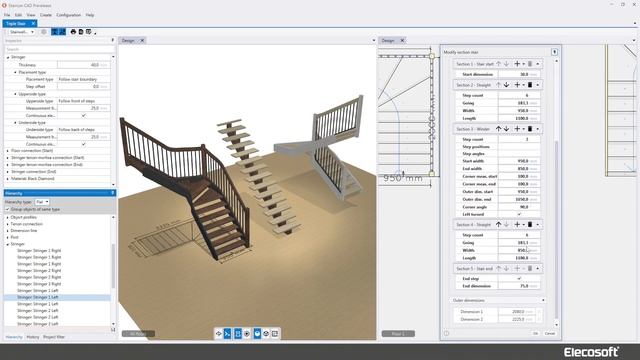Image resolution: width=640 pixels, height=360 pixels.
Task: Move Section 3 - Winder up
Action: pos(498,129)
